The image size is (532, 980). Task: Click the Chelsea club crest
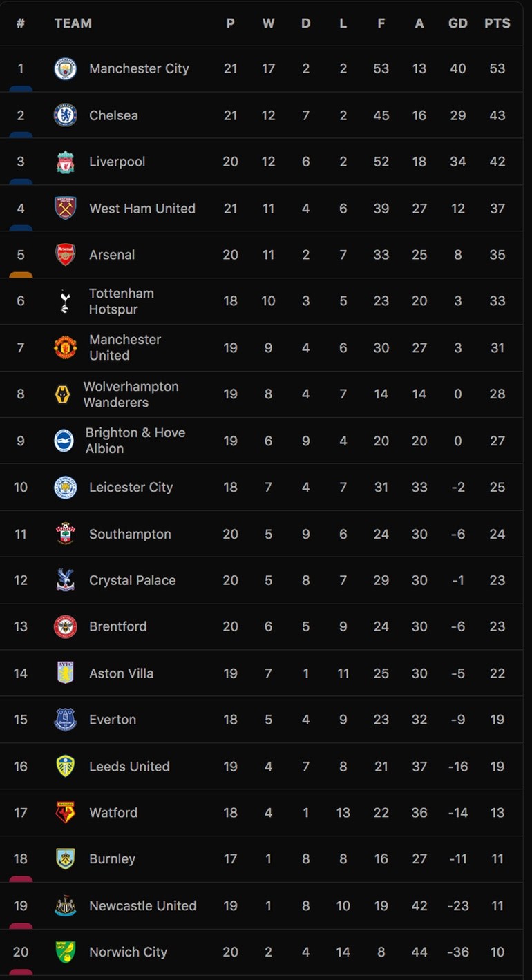[x=65, y=115]
